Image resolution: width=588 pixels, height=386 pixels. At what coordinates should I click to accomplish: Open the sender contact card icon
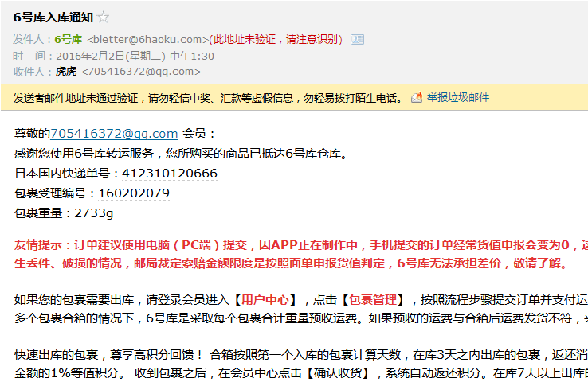tap(357, 39)
